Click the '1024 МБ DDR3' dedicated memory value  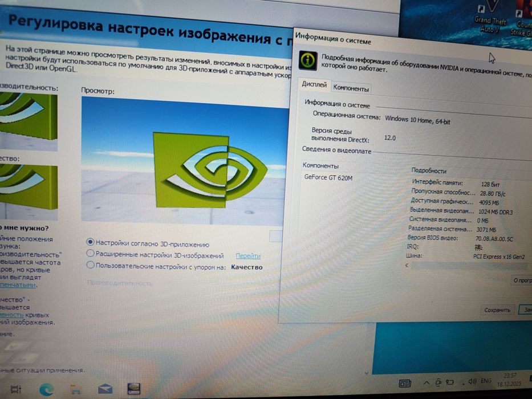click(x=495, y=211)
